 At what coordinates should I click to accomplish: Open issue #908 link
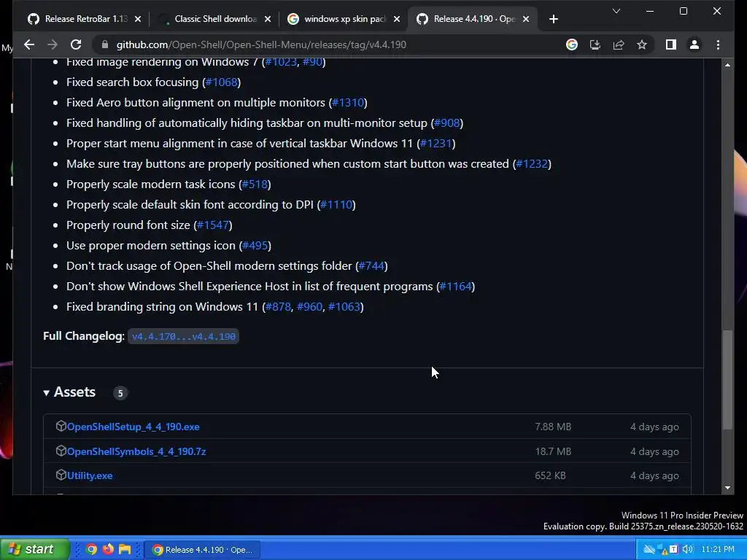click(x=447, y=123)
